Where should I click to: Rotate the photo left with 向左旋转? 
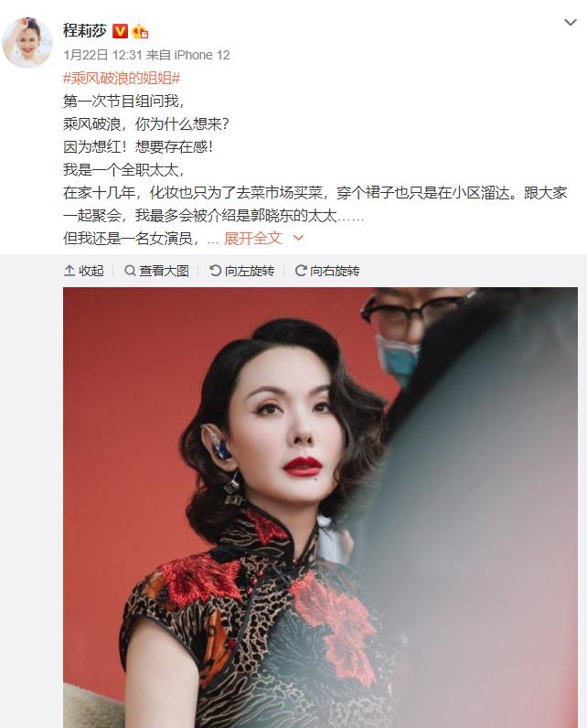pos(241,270)
